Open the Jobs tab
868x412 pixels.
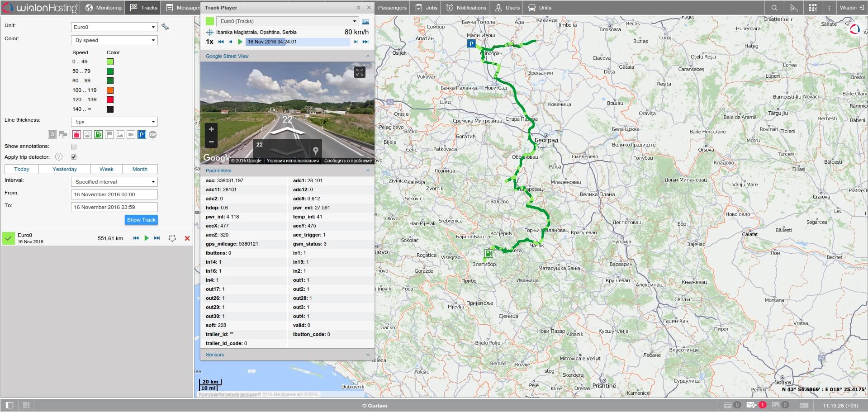(427, 8)
